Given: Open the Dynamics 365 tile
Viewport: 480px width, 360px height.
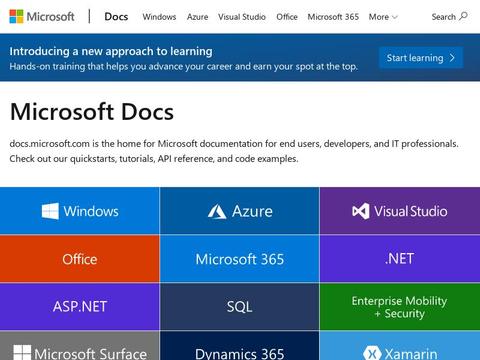Looking at the screenshot, I should 240,346.
